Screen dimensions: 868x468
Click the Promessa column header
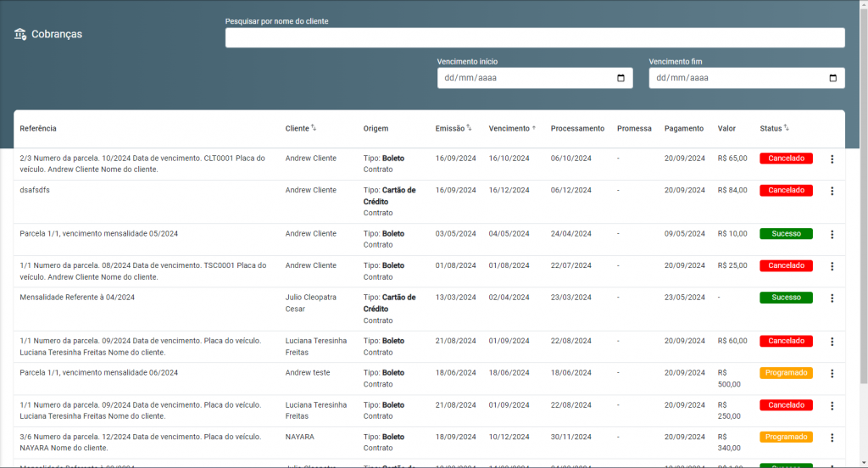634,129
